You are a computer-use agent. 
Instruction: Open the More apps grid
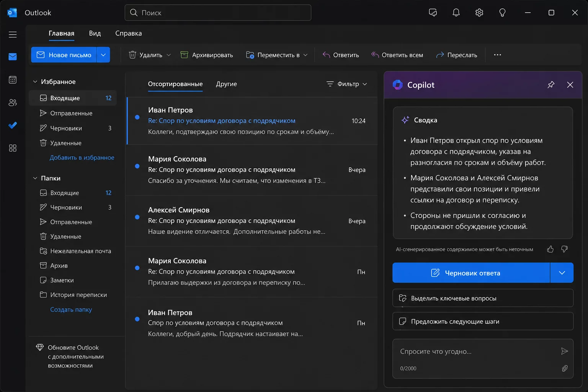pyautogui.click(x=13, y=148)
